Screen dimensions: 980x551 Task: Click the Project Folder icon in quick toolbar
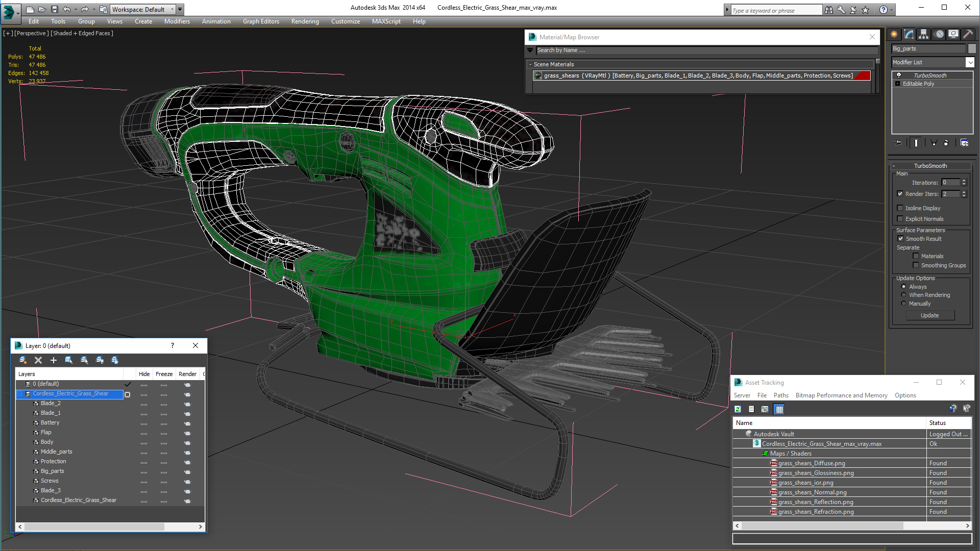pyautogui.click(x=104, y=9)
